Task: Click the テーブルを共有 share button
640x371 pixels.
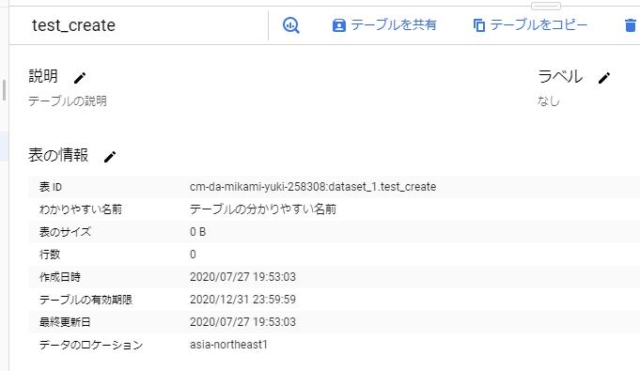Action: (384, 25)
